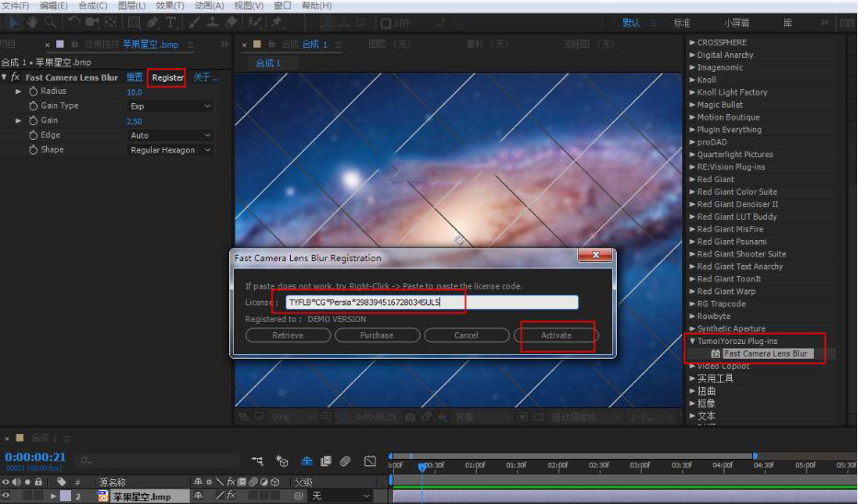Viewport: 858px width, 504px height.
Task: Click the stopwatch next to Shape
Action: coord(33,150)
